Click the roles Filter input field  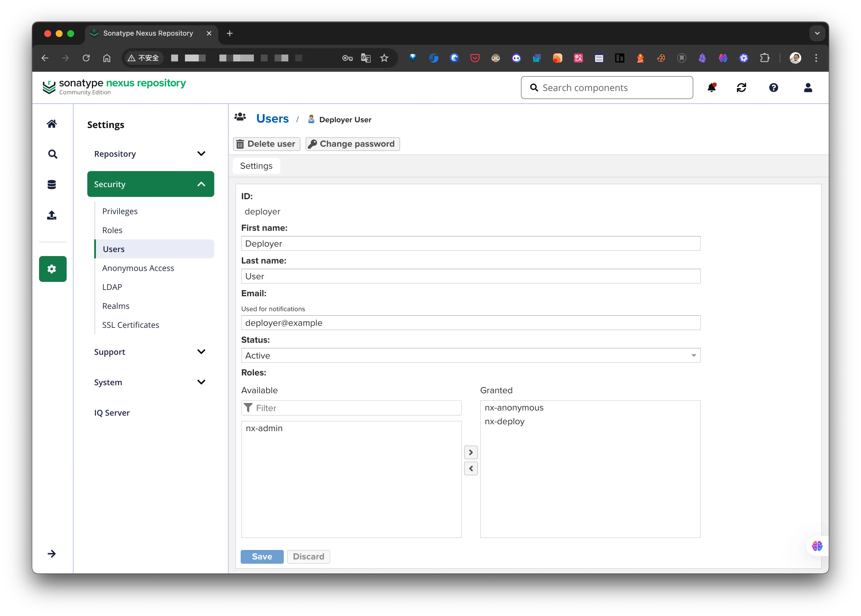(357, 408)
